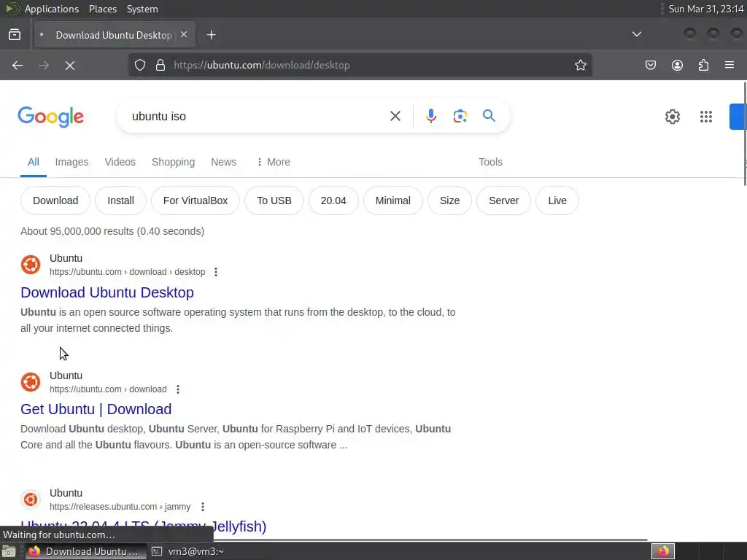Click Firefox workspace switcher icon at bottom right
Viewport: 747px width, 560px height.
(662, 551)
